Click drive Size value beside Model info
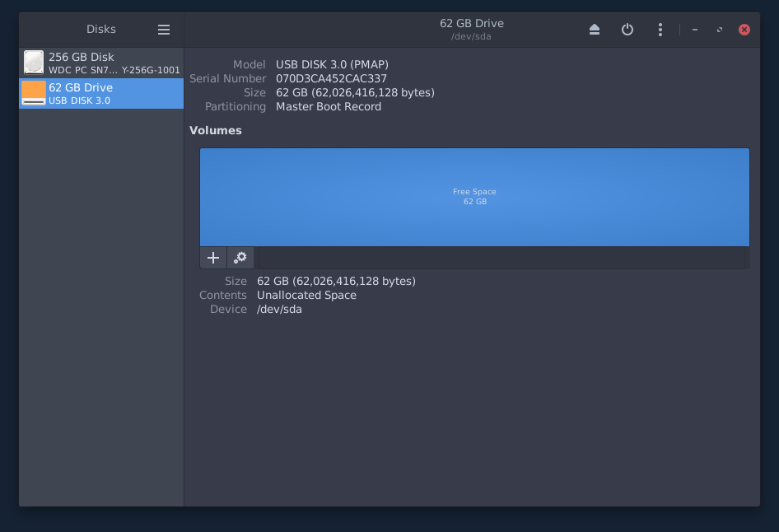779x532 pixels. pos(355,92)
